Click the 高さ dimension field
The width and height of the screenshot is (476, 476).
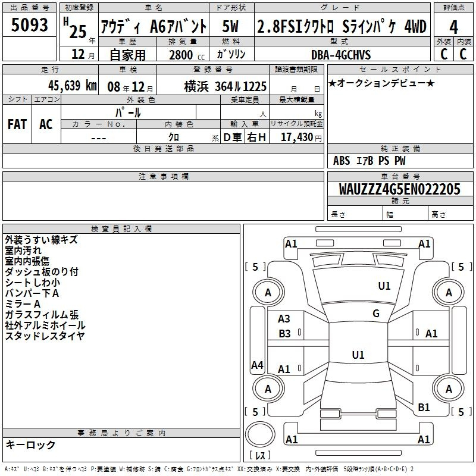(x=450, y=214)
